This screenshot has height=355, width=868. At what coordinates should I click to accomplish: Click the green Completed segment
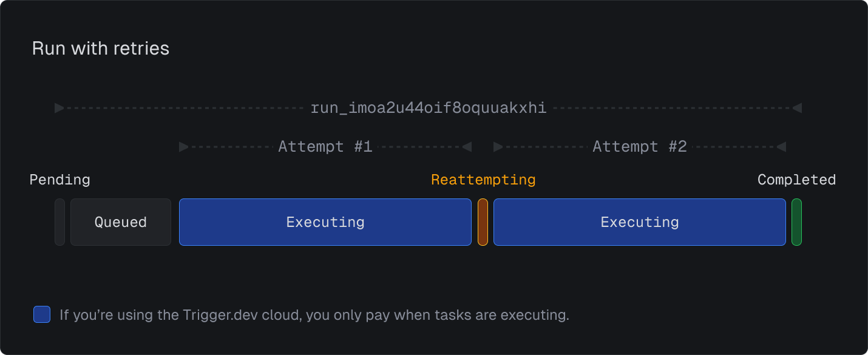796,222
